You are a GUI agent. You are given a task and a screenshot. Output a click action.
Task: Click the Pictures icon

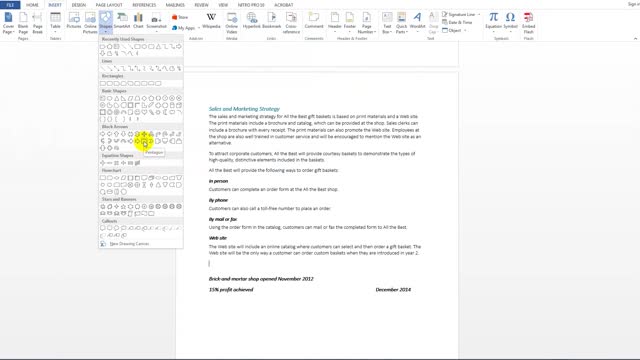74,21
